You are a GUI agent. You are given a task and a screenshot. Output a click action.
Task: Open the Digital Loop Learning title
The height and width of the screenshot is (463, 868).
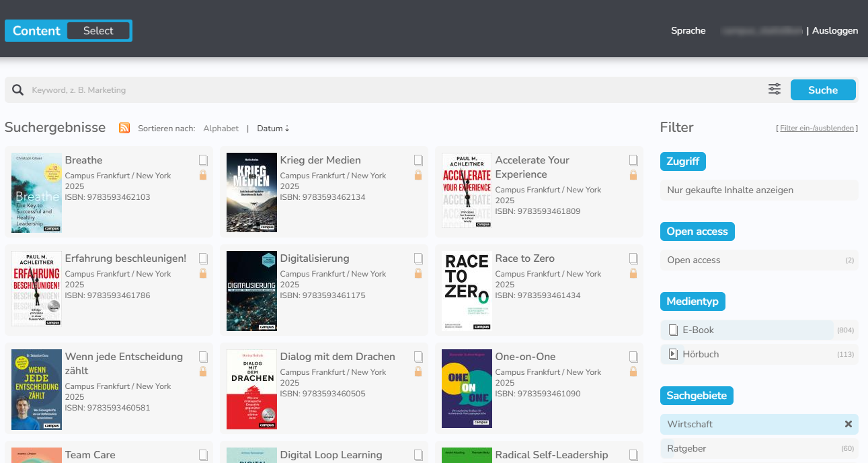[331, 455]
